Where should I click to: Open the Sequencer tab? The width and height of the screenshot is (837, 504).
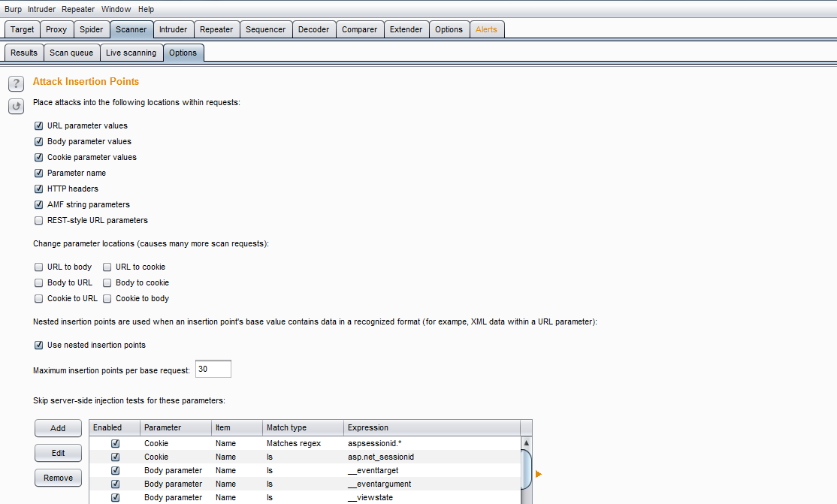[x=265, y=29]
